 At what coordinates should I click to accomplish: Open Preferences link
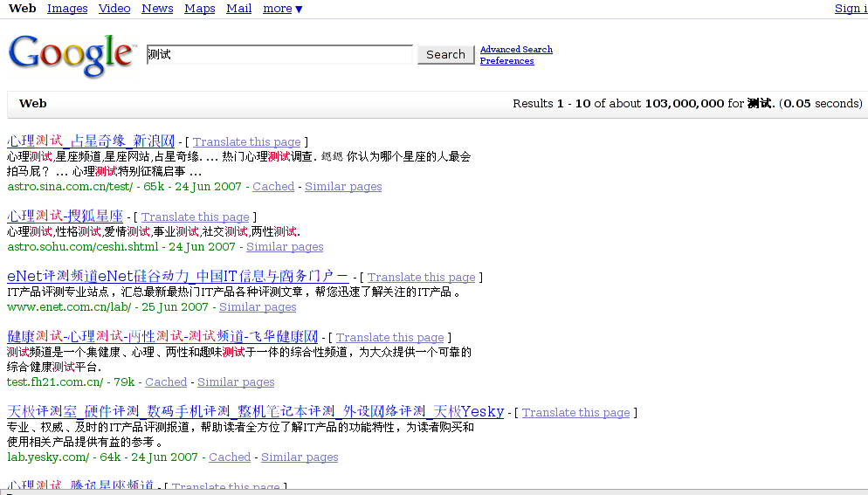tap(507, 61)
